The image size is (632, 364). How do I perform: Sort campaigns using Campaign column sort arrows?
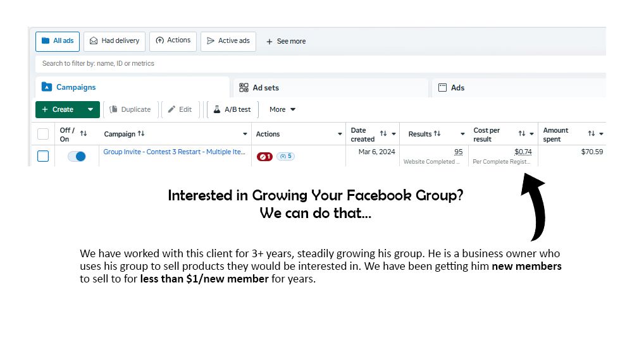coord(141,134)
